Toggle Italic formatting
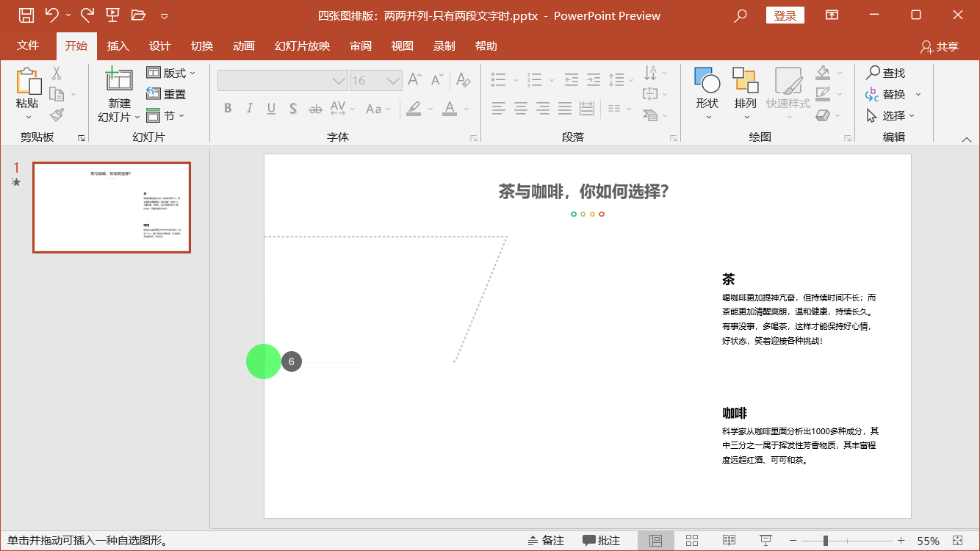 pyautogui.click(x=249, y=109)
